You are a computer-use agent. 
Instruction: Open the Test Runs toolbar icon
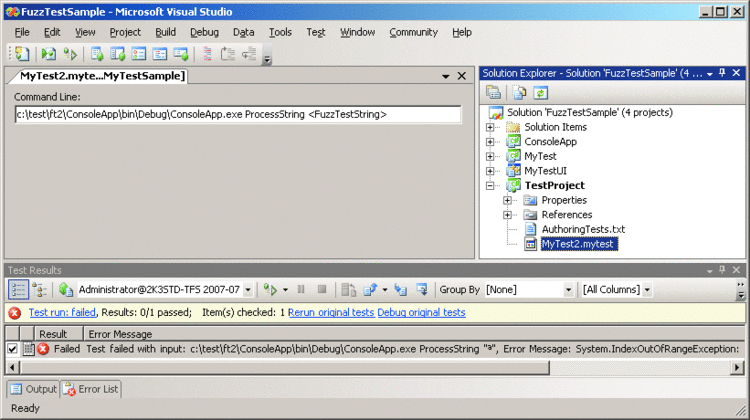(181, 54)
